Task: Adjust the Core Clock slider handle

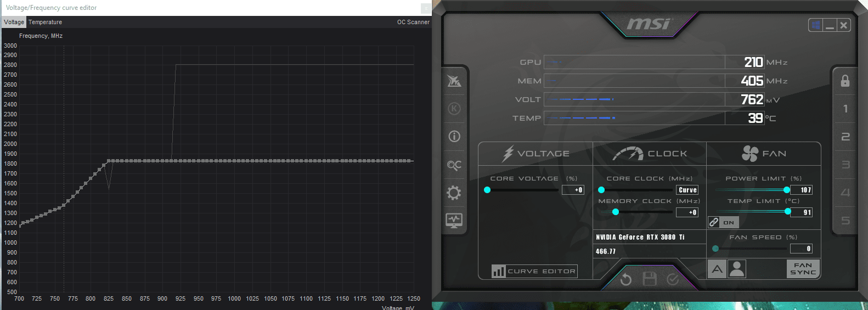Action: tap(601, 190)
